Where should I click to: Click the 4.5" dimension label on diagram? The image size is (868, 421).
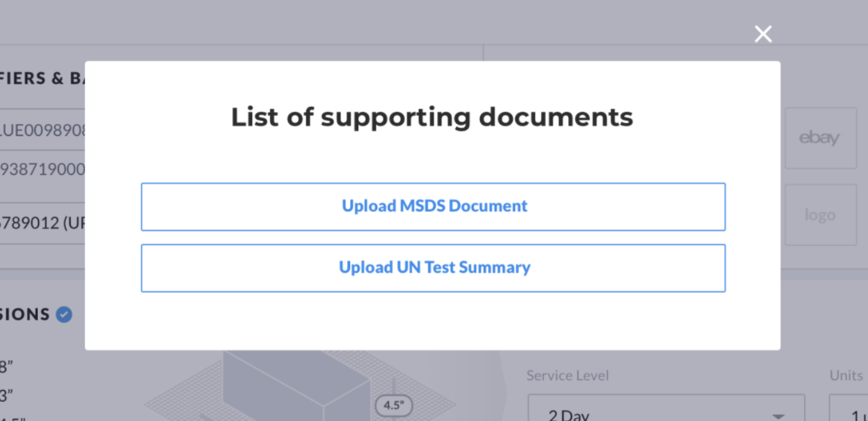point(394,406)
